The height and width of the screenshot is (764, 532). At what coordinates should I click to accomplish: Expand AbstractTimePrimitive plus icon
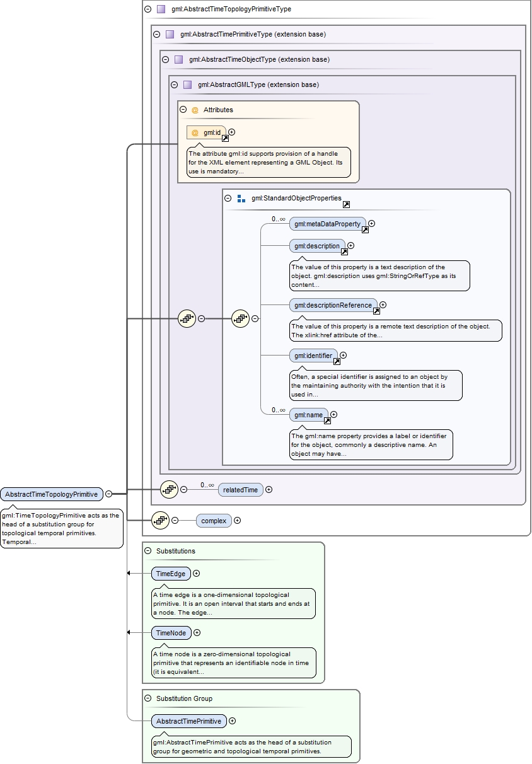232,721
